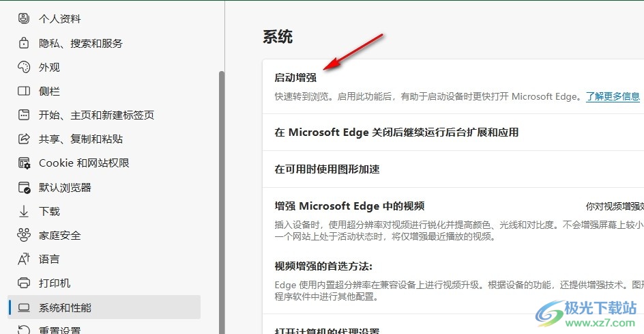Click the sidebar icon next to 侧栏
The width and height of the screenshot is (644, 334).
tap(25, 91)
